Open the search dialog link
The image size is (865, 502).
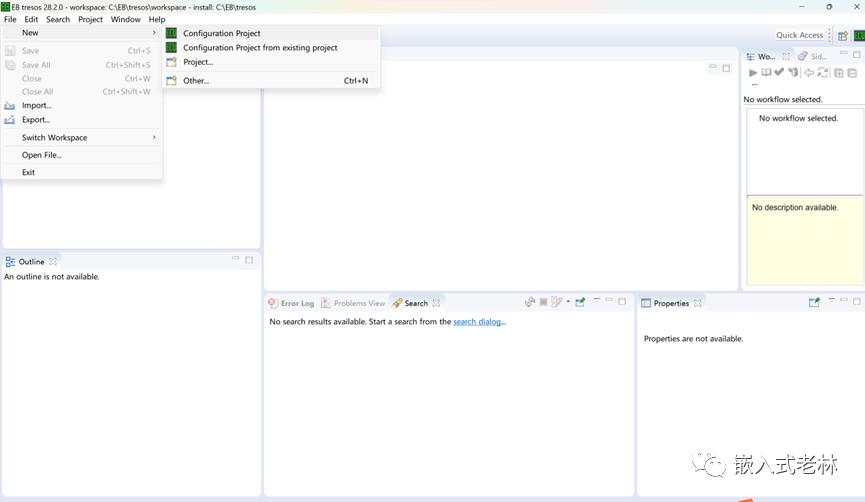pos(479,322)
